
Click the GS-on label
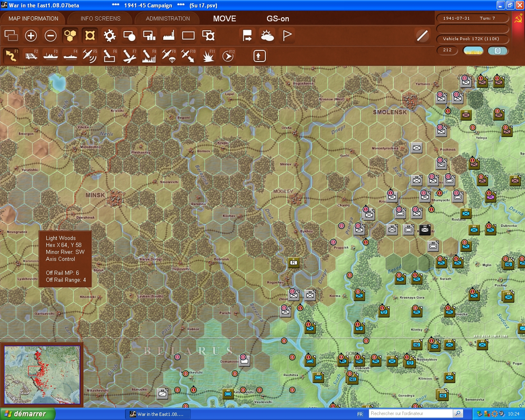tap(278, 18)
